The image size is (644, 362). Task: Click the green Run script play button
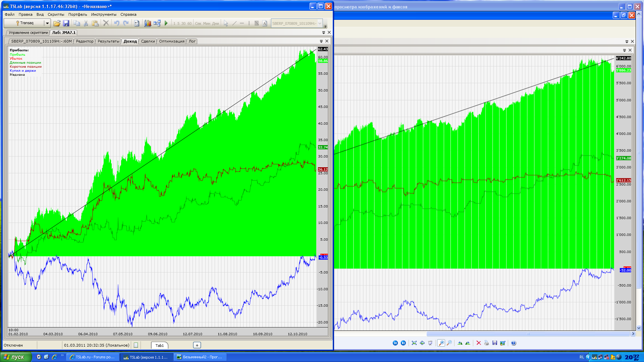point(166,23)
